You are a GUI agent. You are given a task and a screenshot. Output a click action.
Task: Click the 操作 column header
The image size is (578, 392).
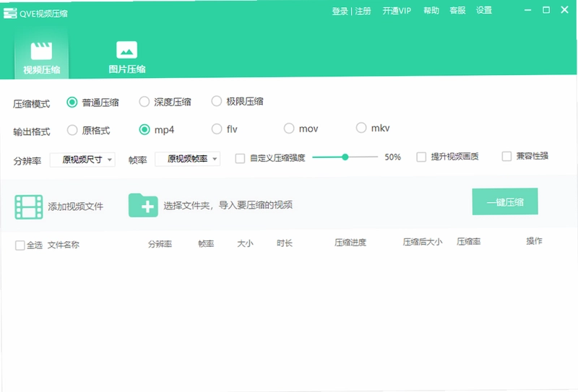pyautogui.click(x=534, y=241)
